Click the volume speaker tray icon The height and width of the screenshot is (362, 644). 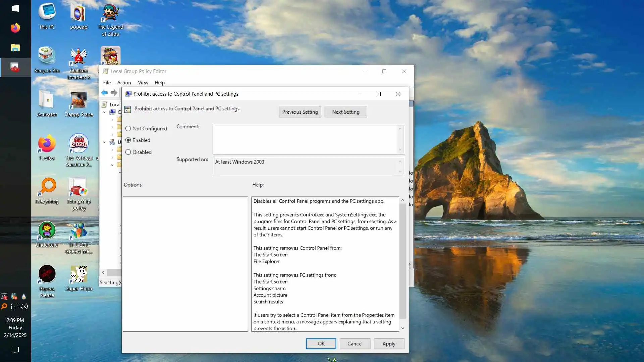tap(24, 306)
